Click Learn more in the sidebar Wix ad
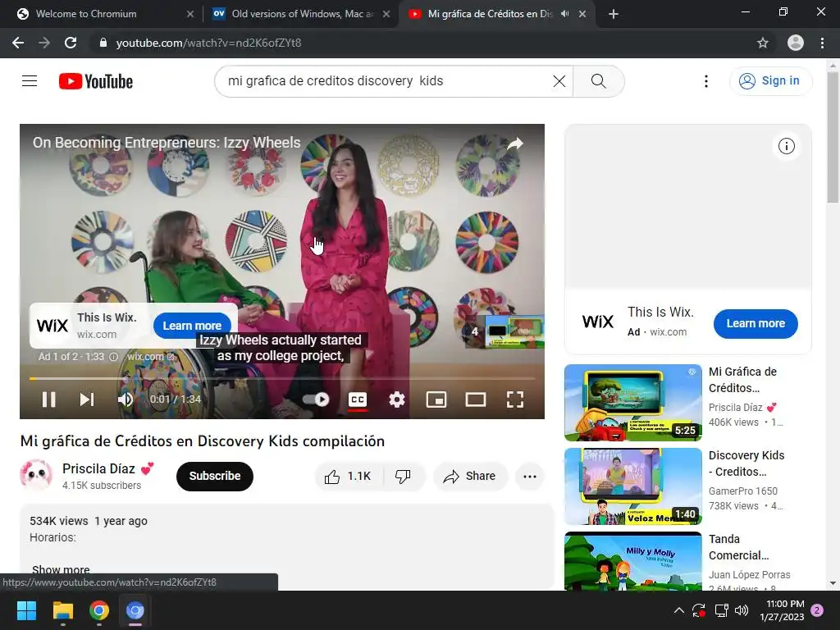Image resolution: width=840 pixels, height=630 pixels. pyautogui.click(x=756, y=323)
